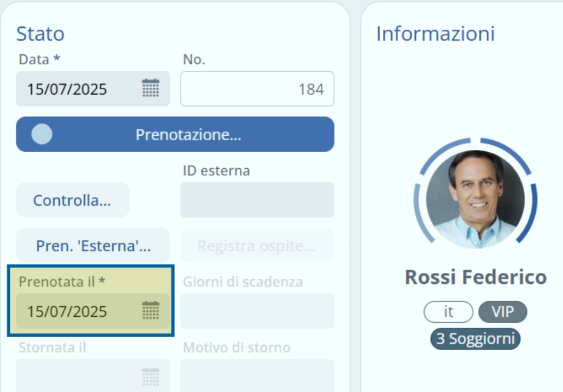Image resolution: width=563 pixels, height=392 pixels.
Task: Click the Pren. 'Esterna'... button
Action: tap(93, 246)
